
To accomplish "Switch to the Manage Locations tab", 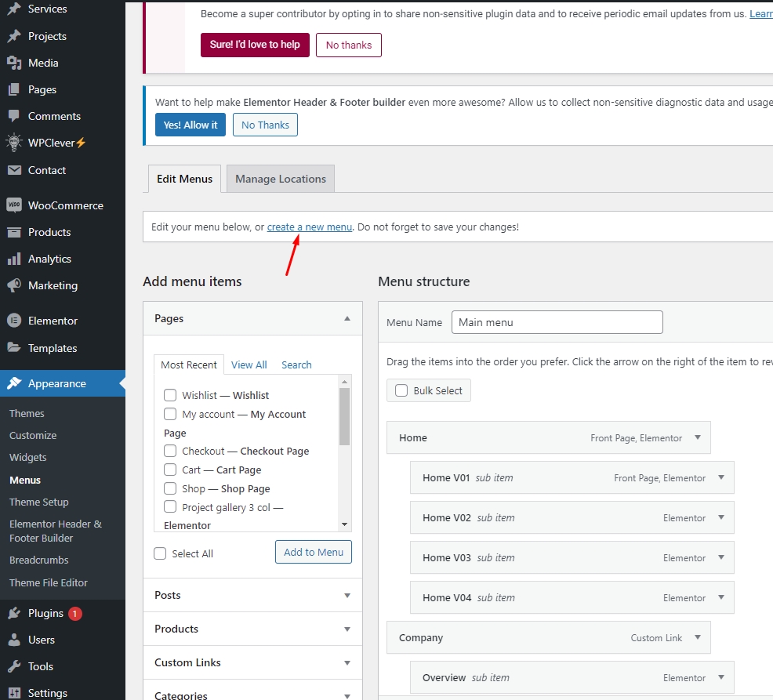I will tap(280, 179).
